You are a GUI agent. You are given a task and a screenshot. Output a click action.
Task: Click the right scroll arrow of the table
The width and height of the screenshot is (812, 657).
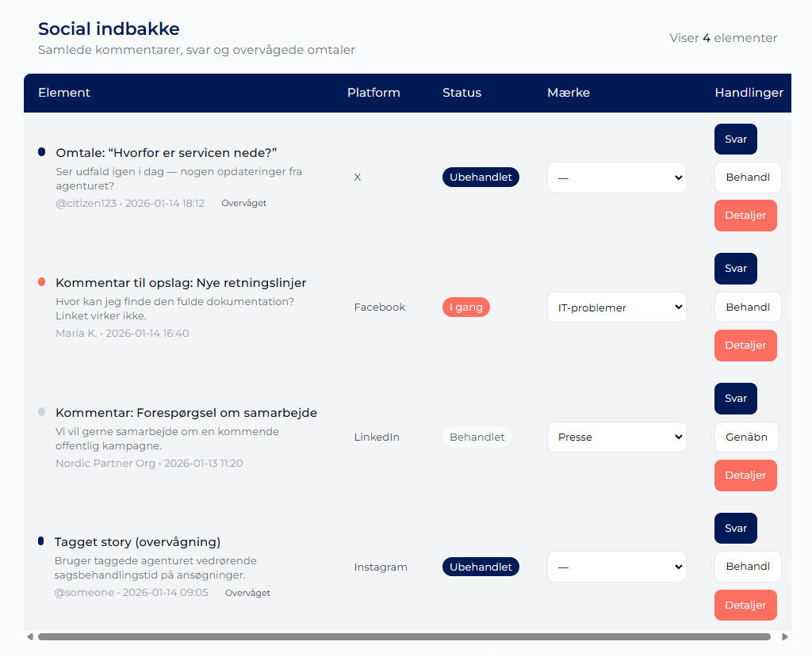pyautogui.click(x=785, y=636)
